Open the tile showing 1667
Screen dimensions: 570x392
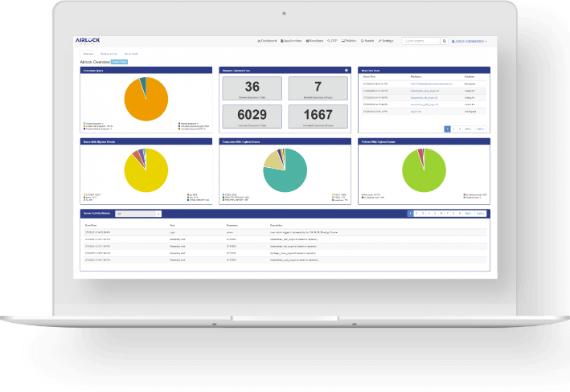(318, 116)
